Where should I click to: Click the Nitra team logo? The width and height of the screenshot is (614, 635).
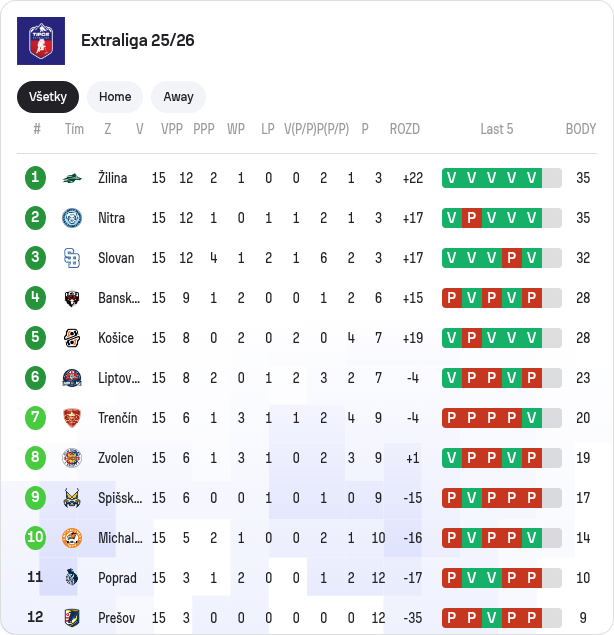(x=72, y=218)
